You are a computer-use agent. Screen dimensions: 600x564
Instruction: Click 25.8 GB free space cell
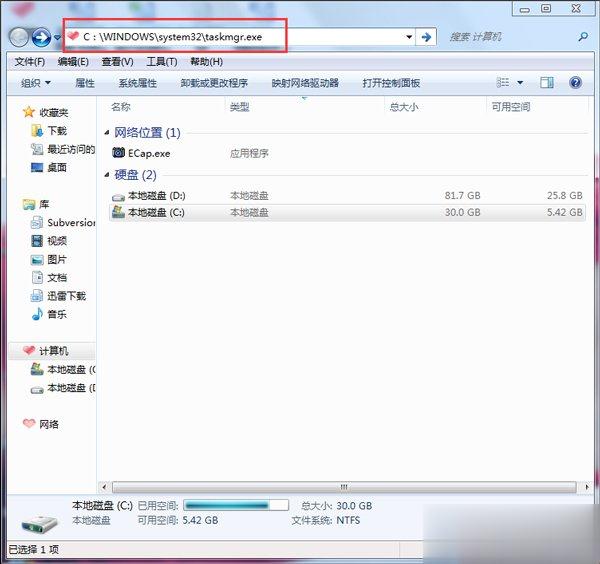pyautogui.click(x=564, y=196)
